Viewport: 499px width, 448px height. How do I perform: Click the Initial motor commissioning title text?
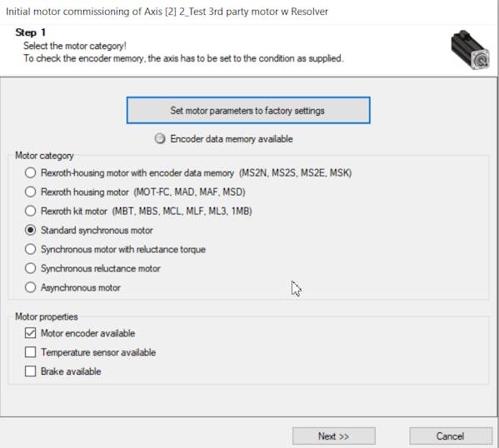(167, 12)
